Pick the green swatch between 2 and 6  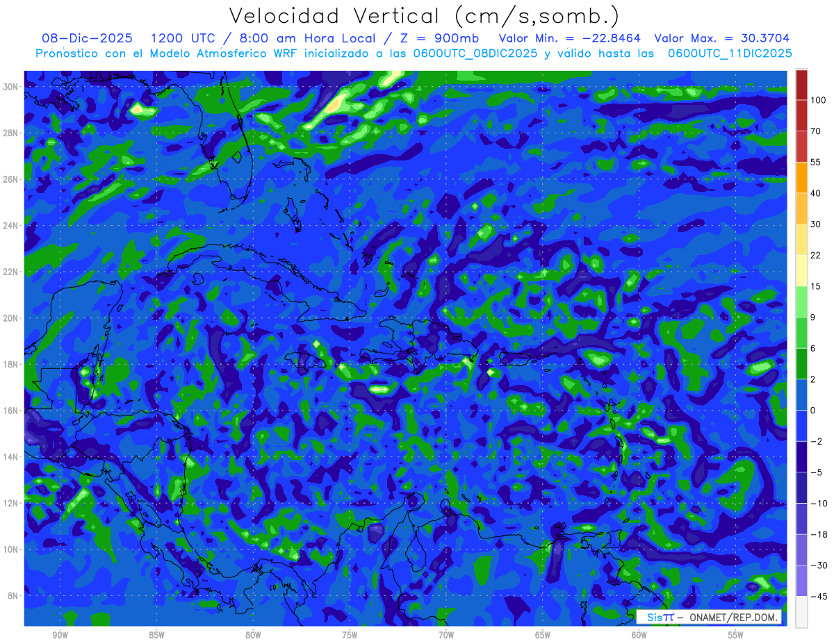801,363
